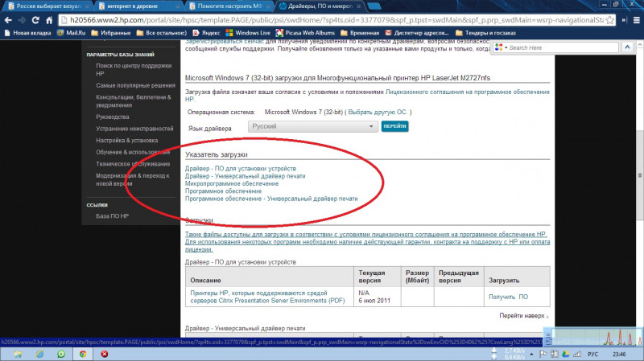
Task: Open the Новая вкладка bookmark
Action: [27, 33]
